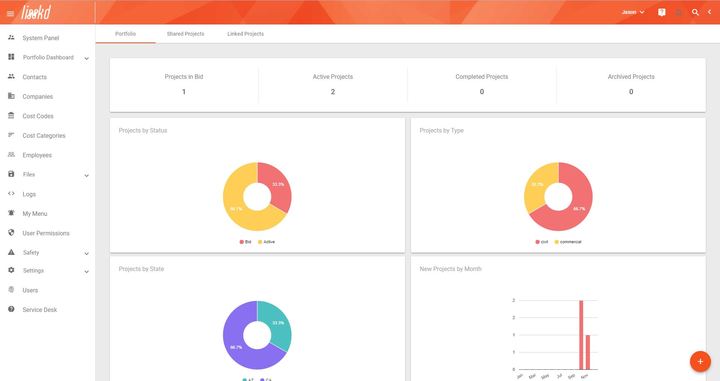
Task: Click the teal slice in Projects by State
Action: pyautogui.click(x=278, y=322)
